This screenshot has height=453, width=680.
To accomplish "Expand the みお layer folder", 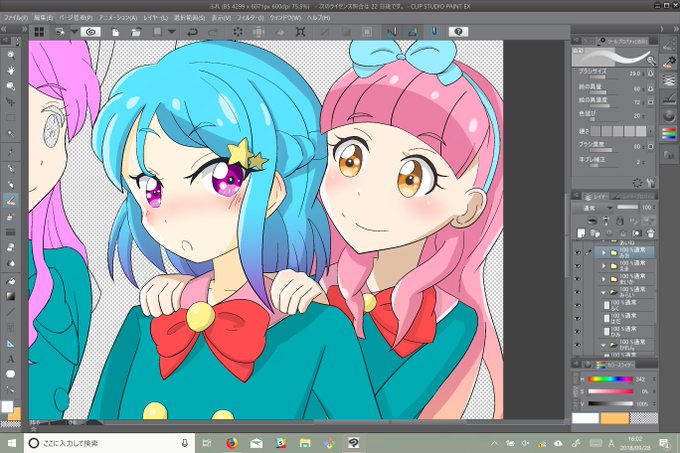I will (604, 252).
